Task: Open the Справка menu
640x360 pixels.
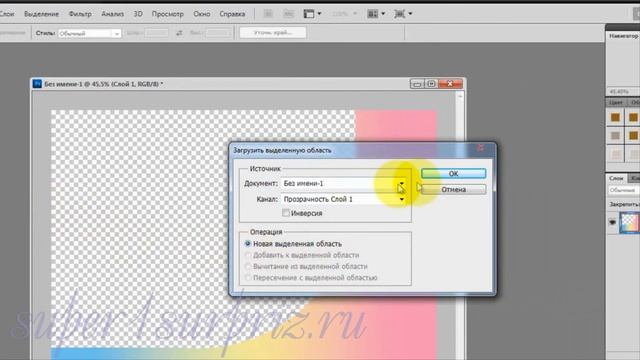Action: point(232,14)
